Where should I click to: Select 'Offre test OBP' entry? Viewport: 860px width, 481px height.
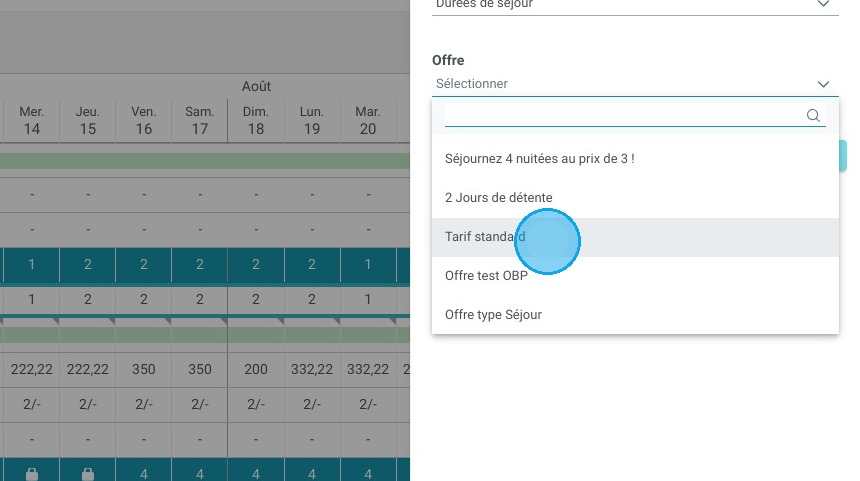click(x=635, y=276)
